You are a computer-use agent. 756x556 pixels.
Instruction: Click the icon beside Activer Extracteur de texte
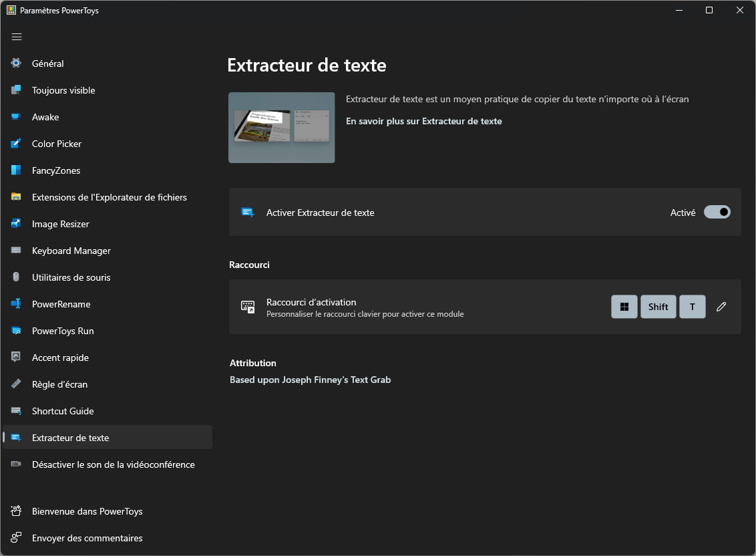pos(248,213)
